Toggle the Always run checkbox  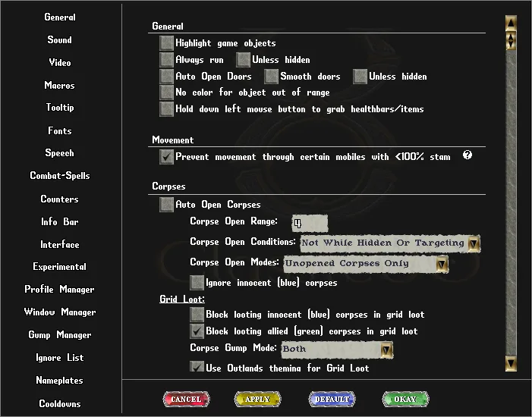click(x=167, y=60)
